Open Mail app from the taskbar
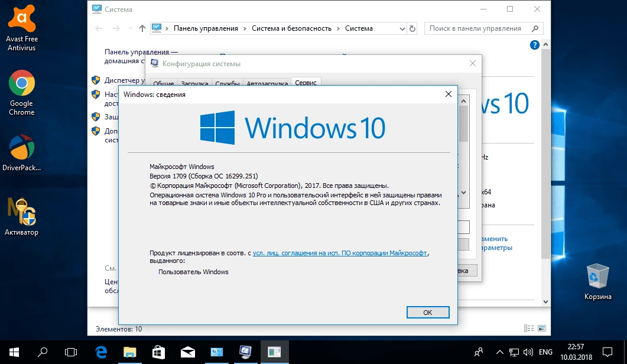627x364 pixels. pos(187,352)
